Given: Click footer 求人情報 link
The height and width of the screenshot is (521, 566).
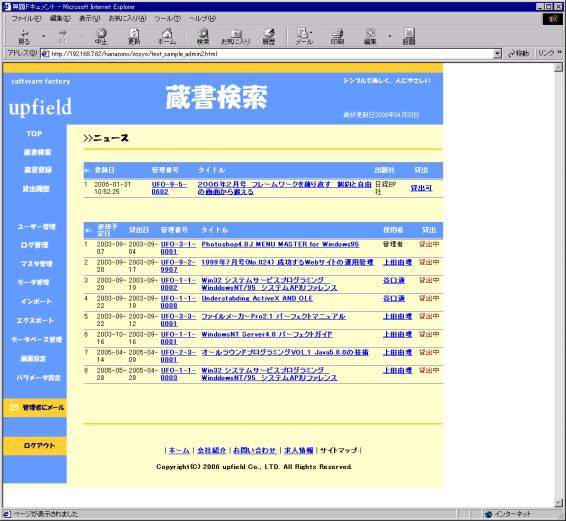Looking at the screenshot, I should click(299, 451).
